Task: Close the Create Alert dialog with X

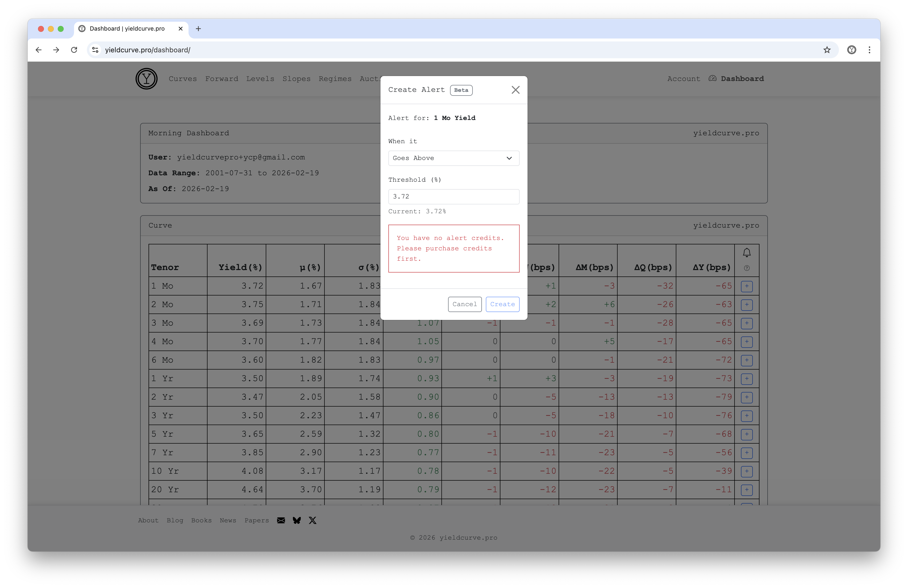Action: [x=515, y=90]
